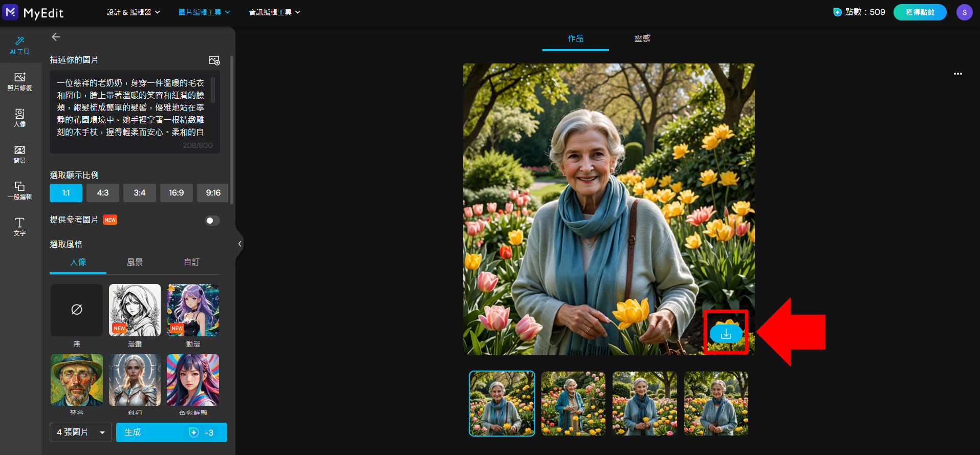Select the fourth generated result thumbnail
This screenshot has height=455, width=980.
(716, 404)
